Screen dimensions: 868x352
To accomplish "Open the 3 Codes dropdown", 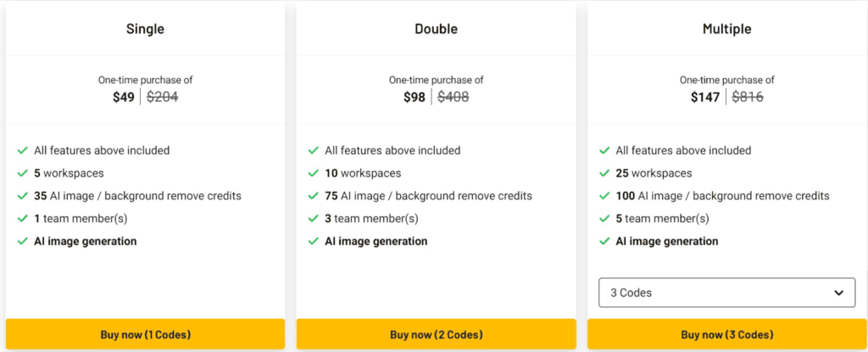I will pos(726,293).
